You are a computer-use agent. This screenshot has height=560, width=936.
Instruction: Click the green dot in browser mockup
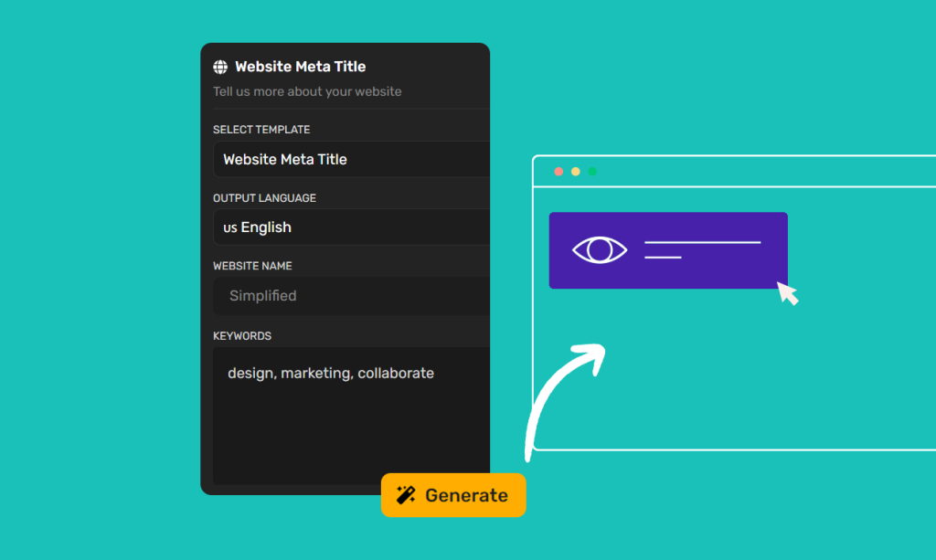[x=592, y=172]
